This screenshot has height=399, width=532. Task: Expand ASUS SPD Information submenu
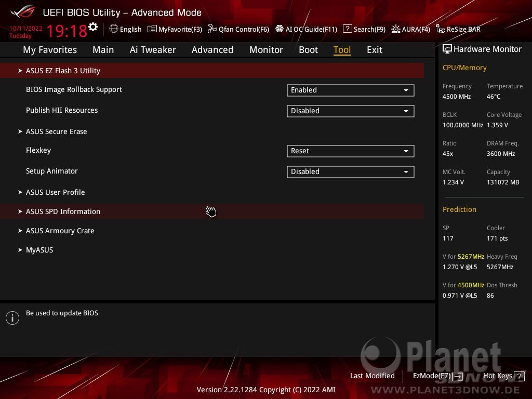coord(212,211)
